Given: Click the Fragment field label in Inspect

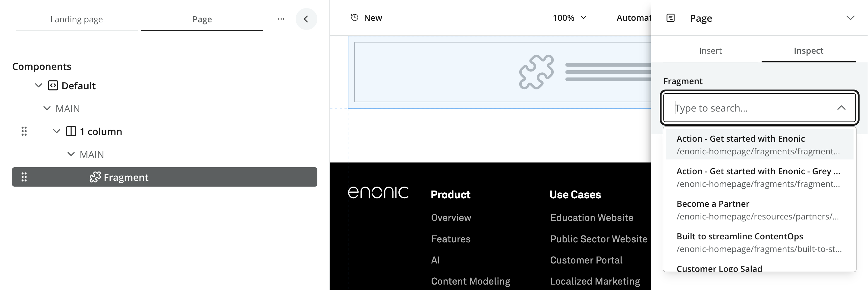Looking at the screenshot, I should 683,81.
